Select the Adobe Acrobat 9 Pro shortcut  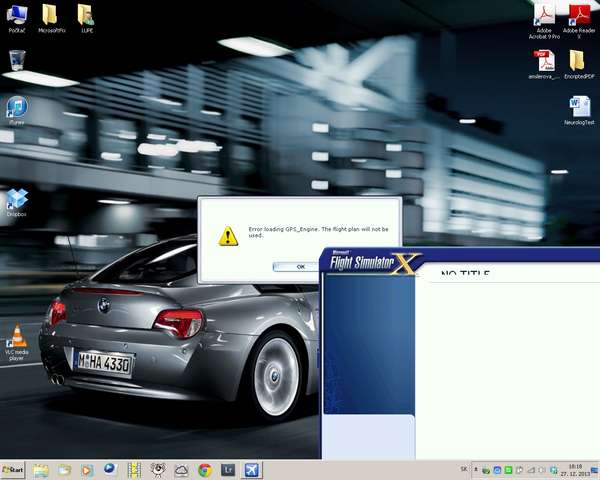(544, 21)
